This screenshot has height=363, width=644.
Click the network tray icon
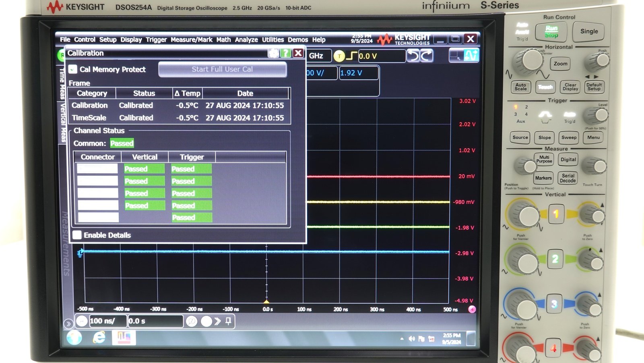click(x=431, y=339)
